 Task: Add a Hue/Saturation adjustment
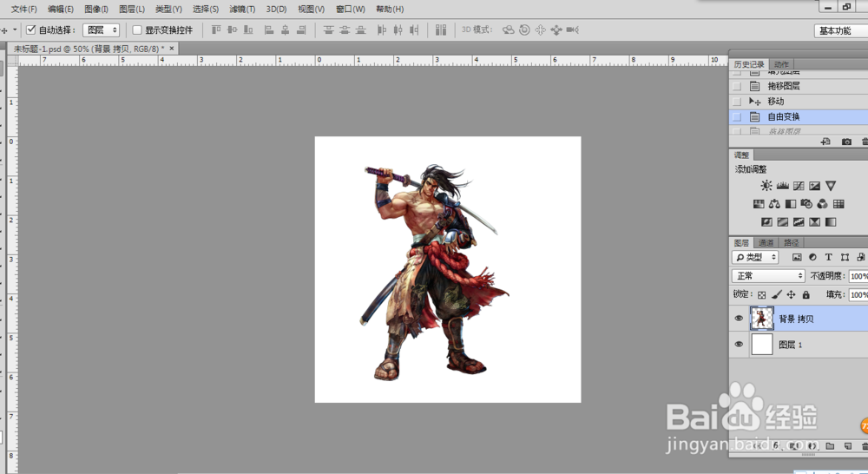click(x=759, y=204)
